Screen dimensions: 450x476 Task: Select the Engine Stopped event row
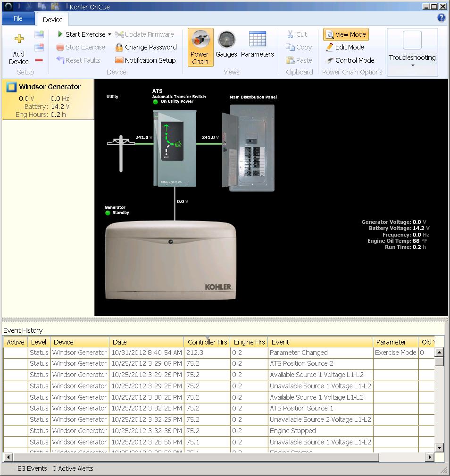[219, 431]
